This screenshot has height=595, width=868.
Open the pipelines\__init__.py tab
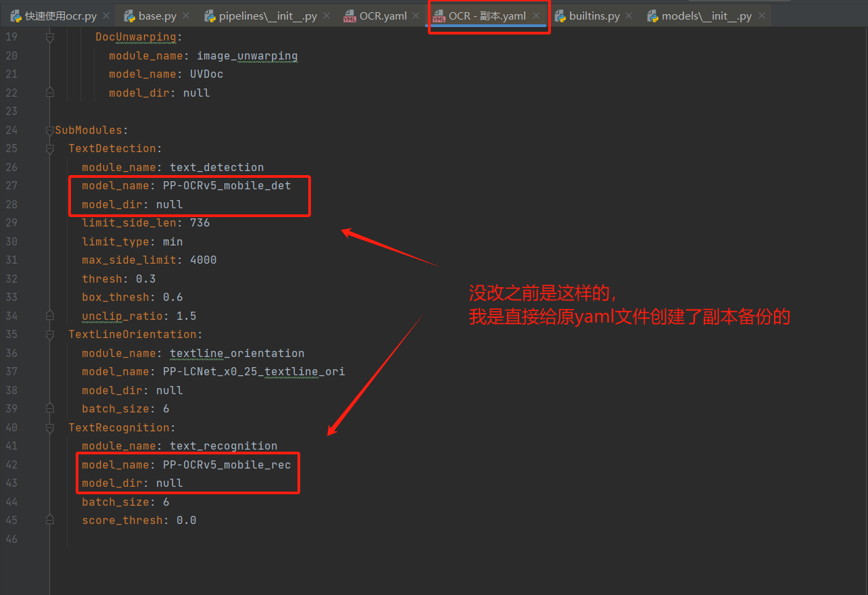[x=268, y=16]
